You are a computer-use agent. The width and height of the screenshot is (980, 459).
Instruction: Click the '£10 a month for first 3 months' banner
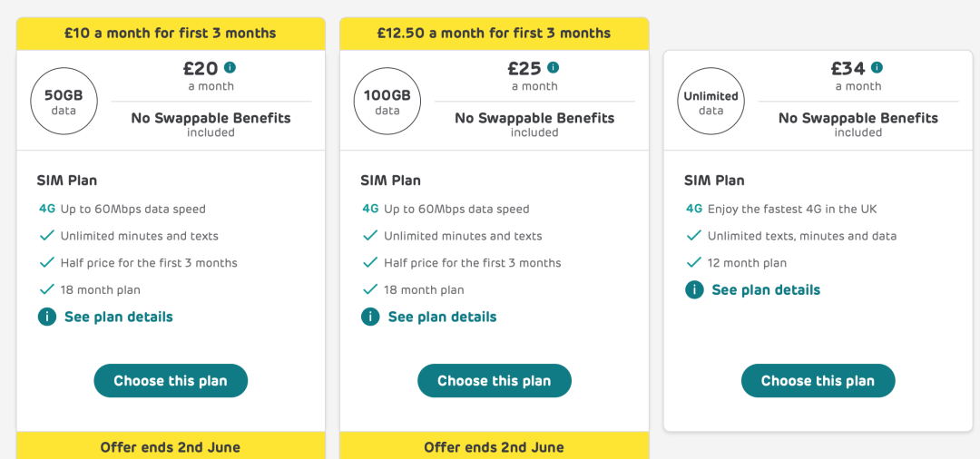171,33
